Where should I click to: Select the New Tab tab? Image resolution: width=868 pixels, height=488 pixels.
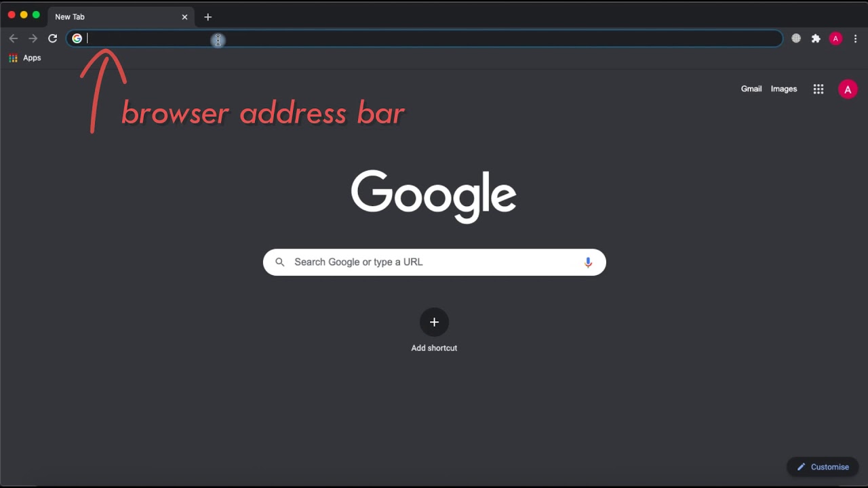(121, 17)
